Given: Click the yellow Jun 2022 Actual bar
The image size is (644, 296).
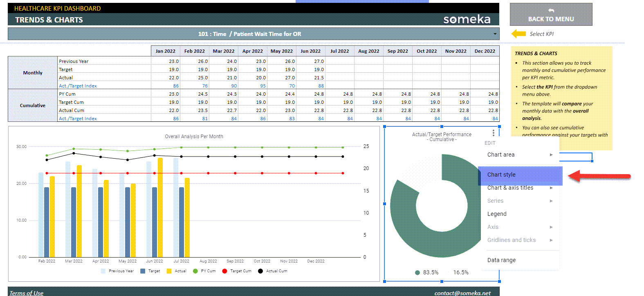Looking at the screenshot, I should click(160, 207).
